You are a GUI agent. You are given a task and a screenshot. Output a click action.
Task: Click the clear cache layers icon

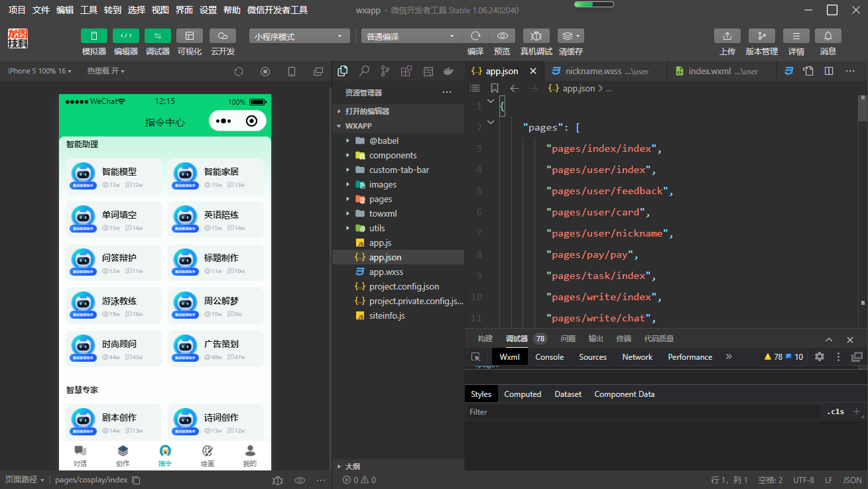pos(570,36)
